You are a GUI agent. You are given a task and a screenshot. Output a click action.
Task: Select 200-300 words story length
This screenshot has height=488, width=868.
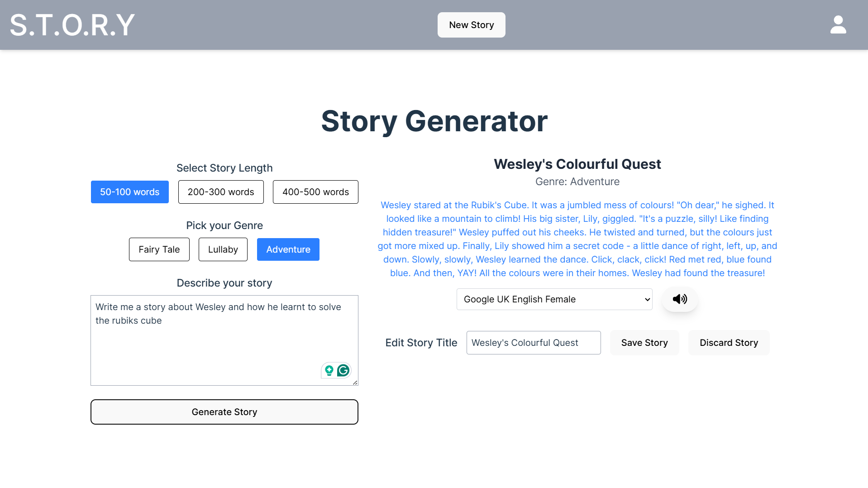click(221, 192)
